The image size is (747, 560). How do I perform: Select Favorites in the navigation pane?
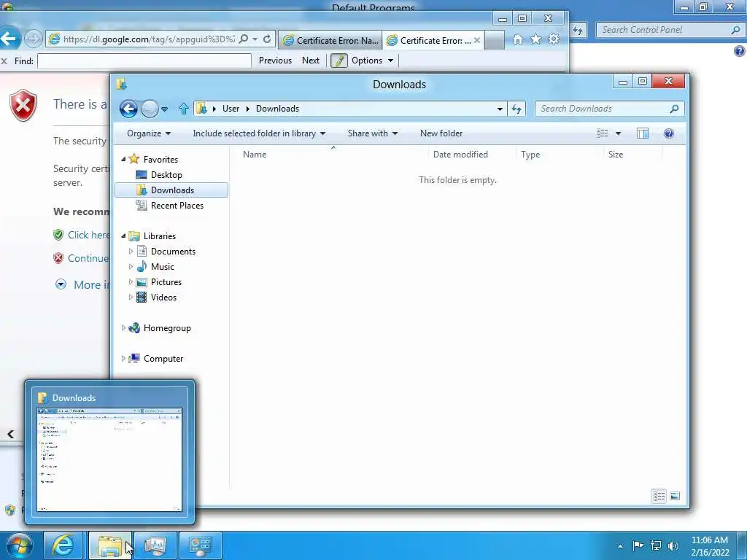tap(160, 160)
